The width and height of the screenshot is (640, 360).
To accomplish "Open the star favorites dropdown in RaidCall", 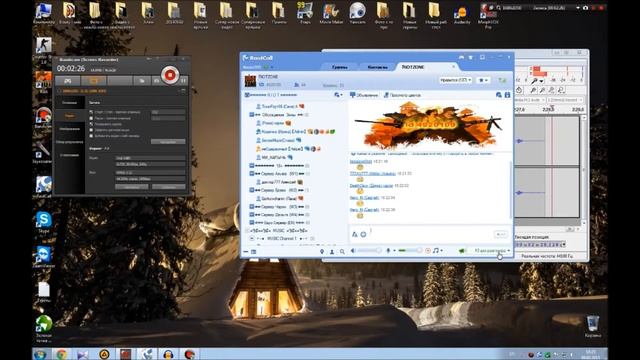I will point(483,80).
